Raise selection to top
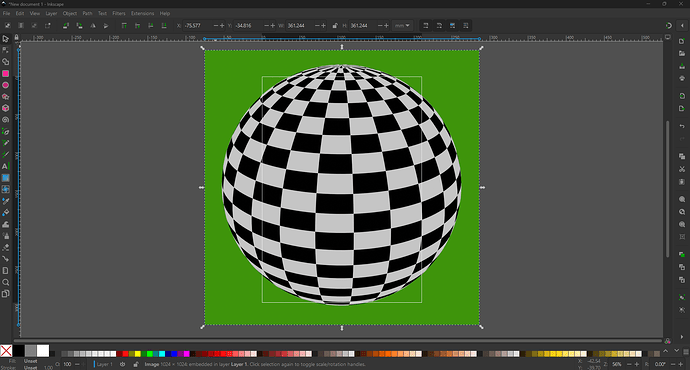 [124, 26]
